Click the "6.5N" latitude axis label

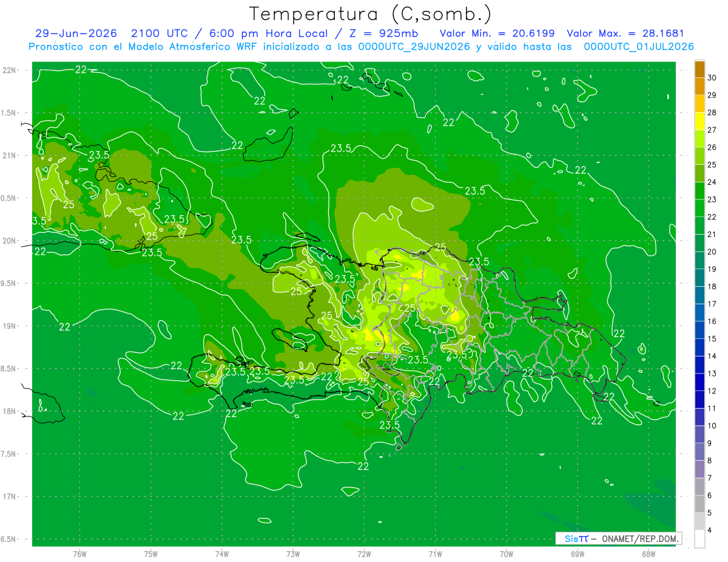[x=9, y=539]
